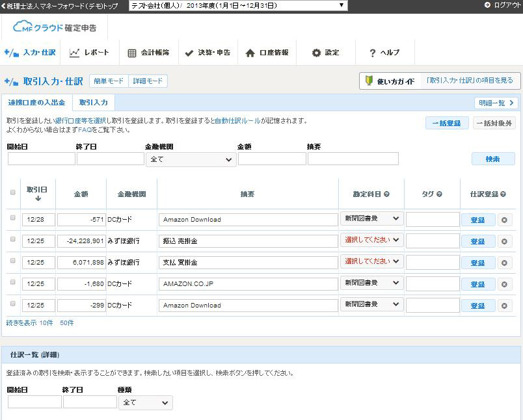Click the MF Cloud logo
Screen dimensions: 523x420
tap(55, 27)
